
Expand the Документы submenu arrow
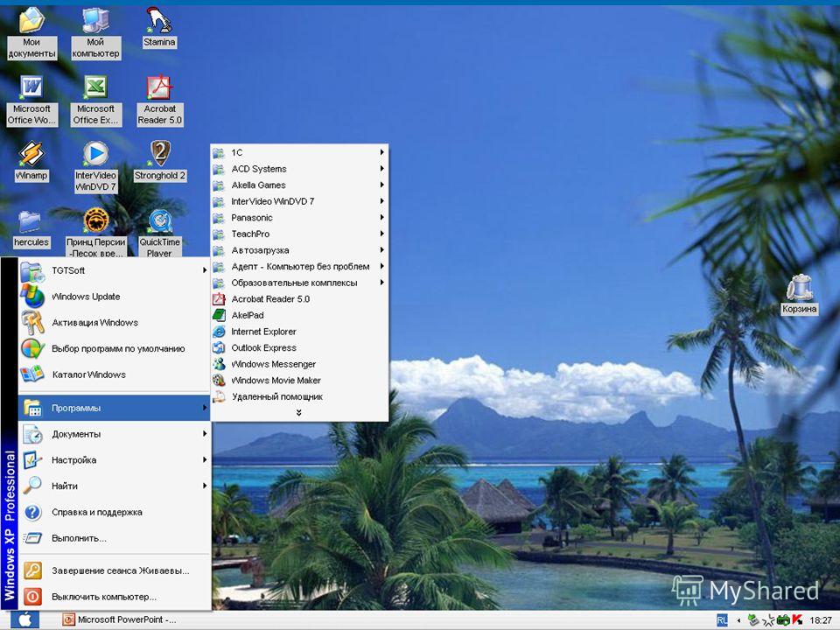[204, 433]
